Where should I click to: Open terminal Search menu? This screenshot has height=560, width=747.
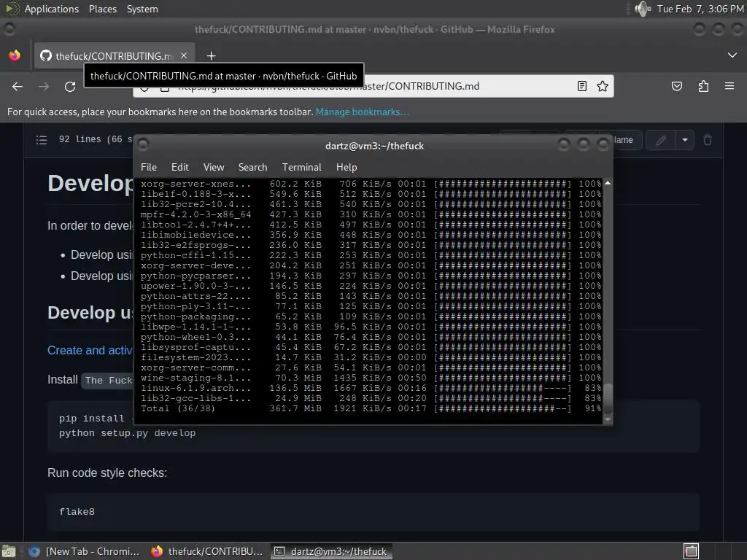(x=252, y=167)
